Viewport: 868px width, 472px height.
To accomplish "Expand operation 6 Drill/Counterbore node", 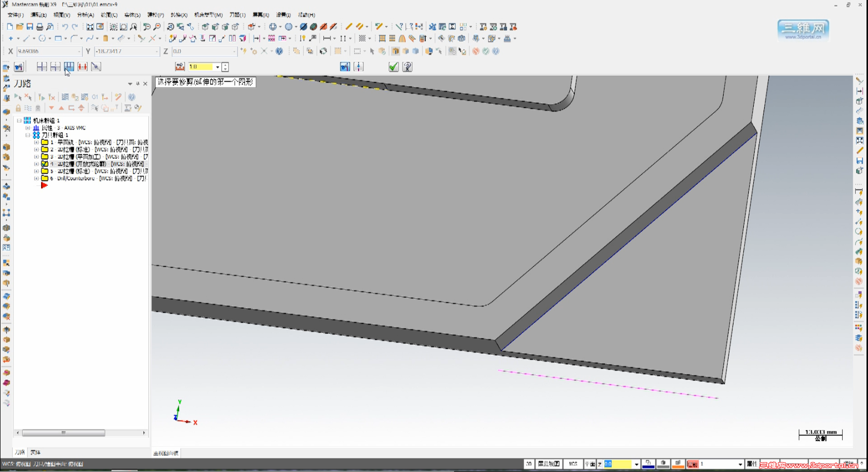I will click(36, 178).
